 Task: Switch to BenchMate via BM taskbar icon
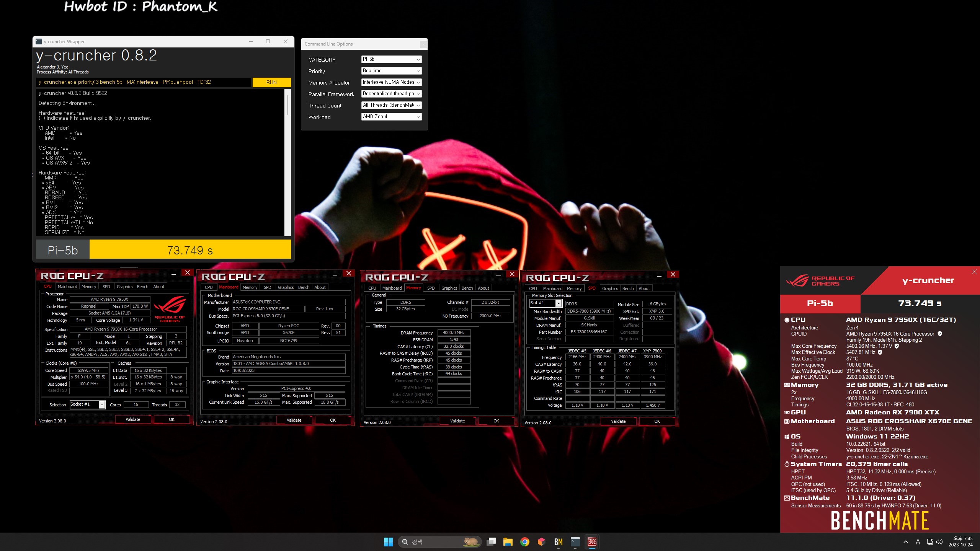coord(559,542)
